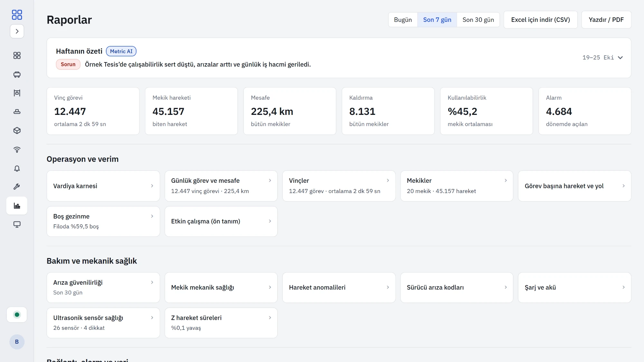This screenshot has width=644, height=362.
Task: Open the Mekikler report card
Action: tap(457, 186)
